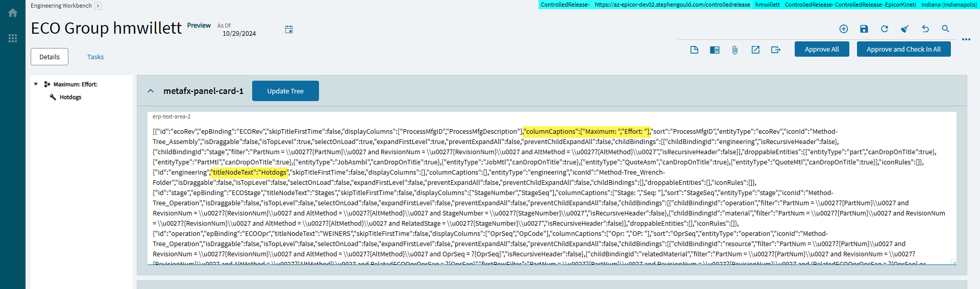Viewport: 980px width, 289px height.
Task: Click the ControlledRelease- label in header
Action: tap(565, 5)
